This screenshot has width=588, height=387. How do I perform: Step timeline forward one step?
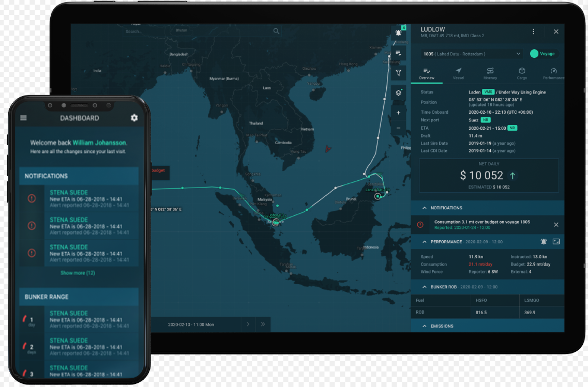point(248,324)
